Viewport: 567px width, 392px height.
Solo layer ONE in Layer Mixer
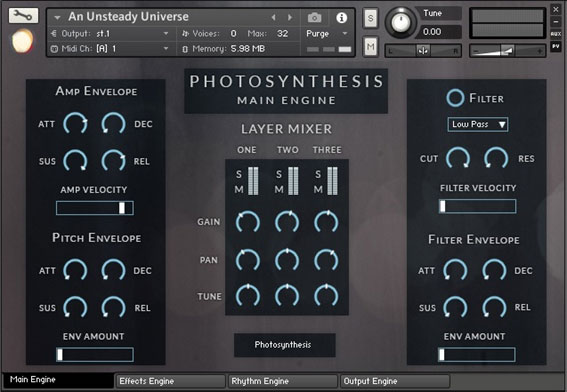coord(239,175)
